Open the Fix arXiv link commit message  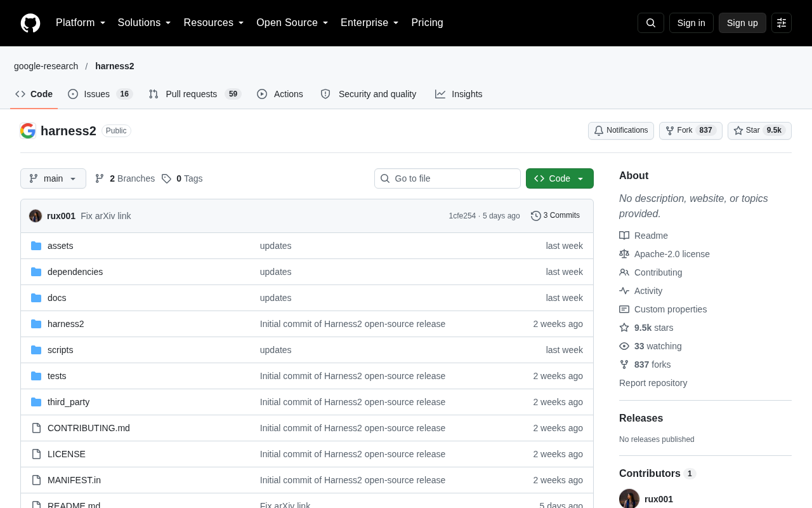coord(106,216)
